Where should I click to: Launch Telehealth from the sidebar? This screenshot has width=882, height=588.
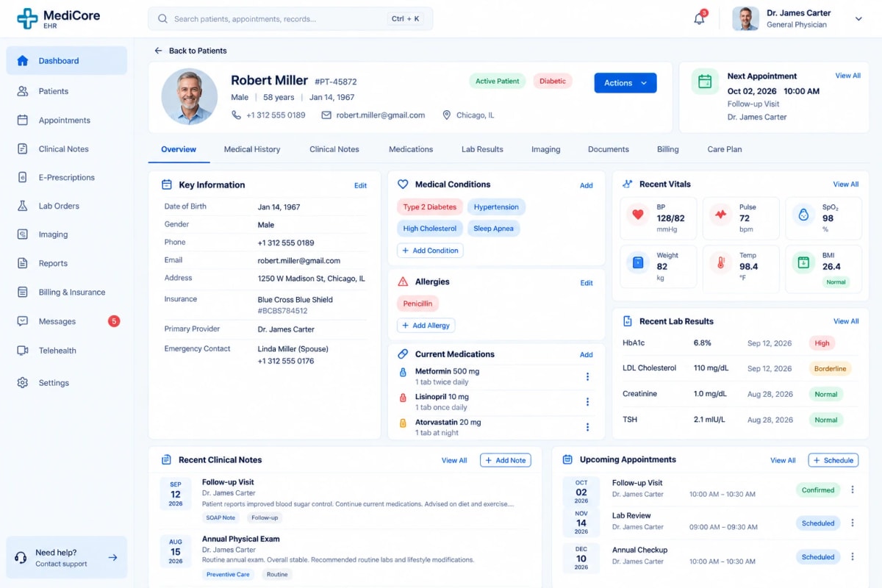(66, 351)
